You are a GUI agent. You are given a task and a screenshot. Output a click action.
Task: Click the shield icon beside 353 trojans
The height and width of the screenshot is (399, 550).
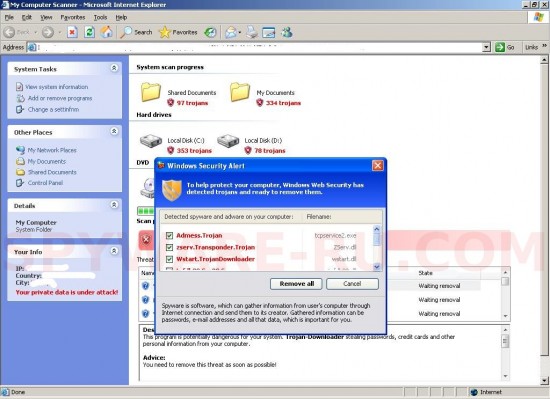point(171,150)
